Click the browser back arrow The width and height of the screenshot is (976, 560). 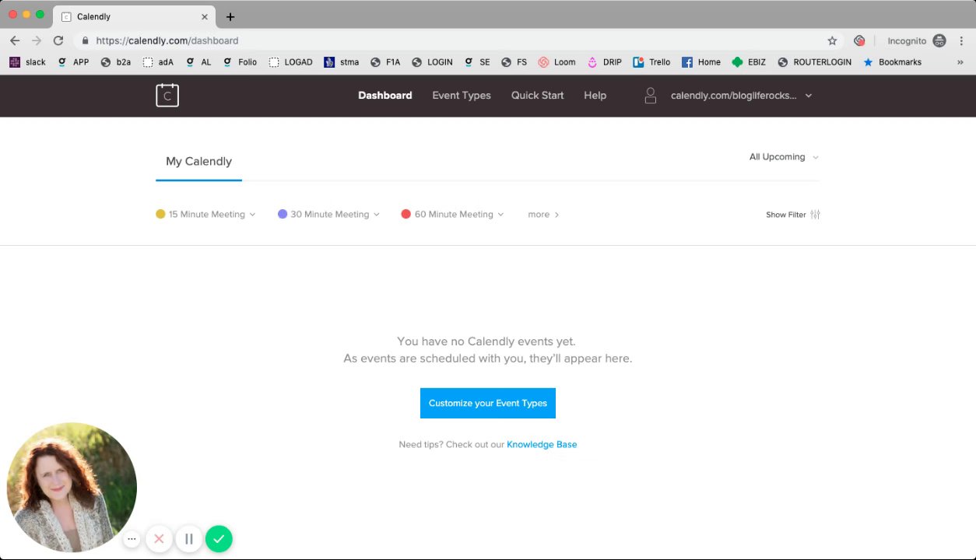(15, 40)
